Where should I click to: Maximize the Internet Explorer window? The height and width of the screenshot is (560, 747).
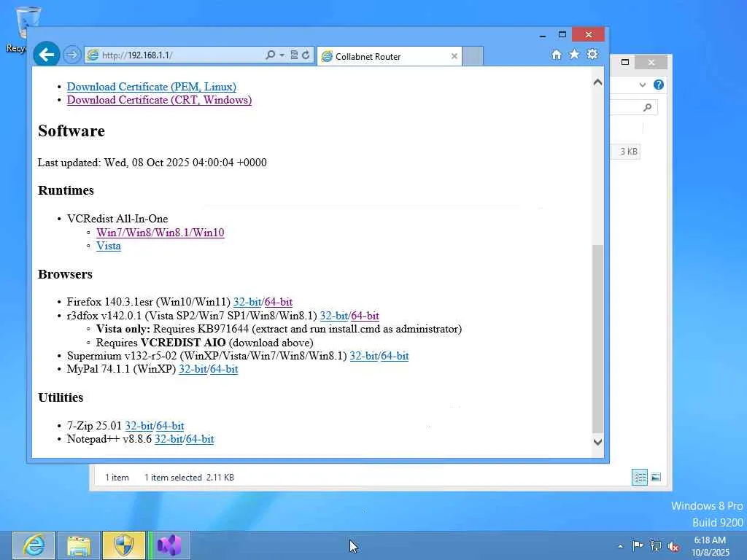(562, 34)
